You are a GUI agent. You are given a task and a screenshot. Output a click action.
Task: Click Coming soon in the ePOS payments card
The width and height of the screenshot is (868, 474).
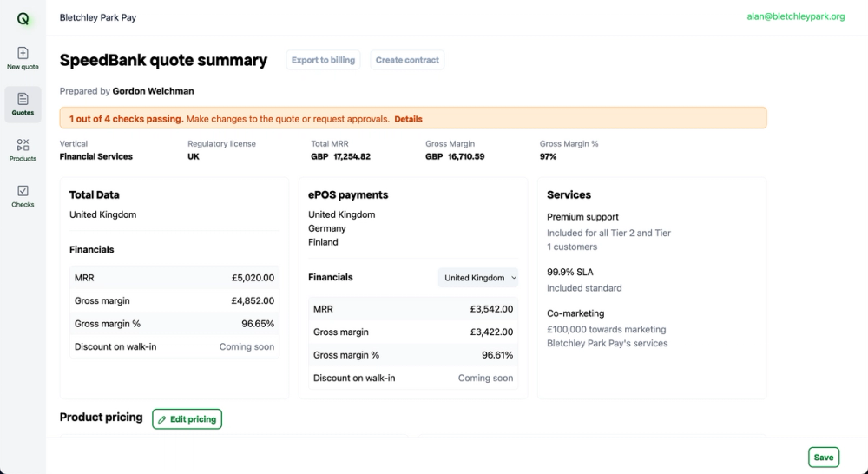point(485,379)
